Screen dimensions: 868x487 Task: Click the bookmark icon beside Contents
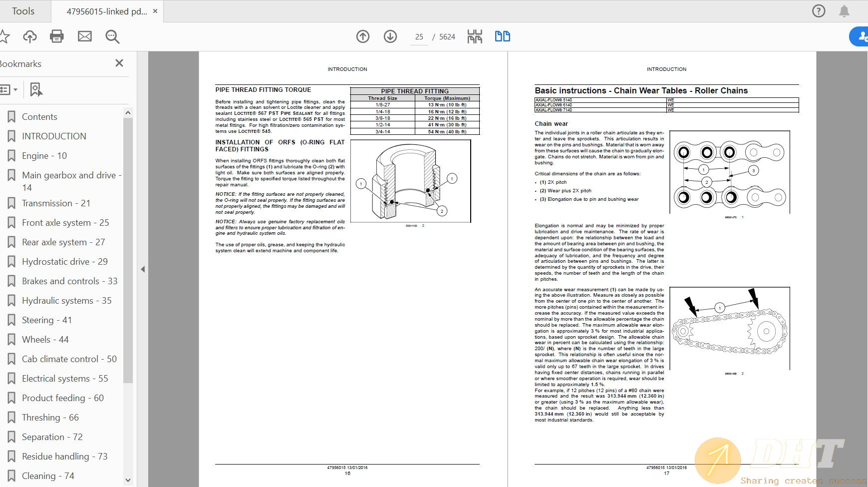[11, 117]
